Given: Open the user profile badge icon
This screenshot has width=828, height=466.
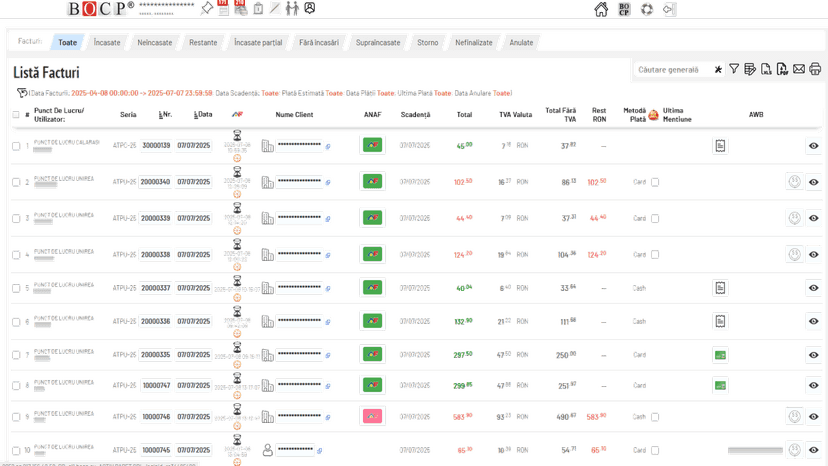Looking at the screenshot, I should pos(310,8).
